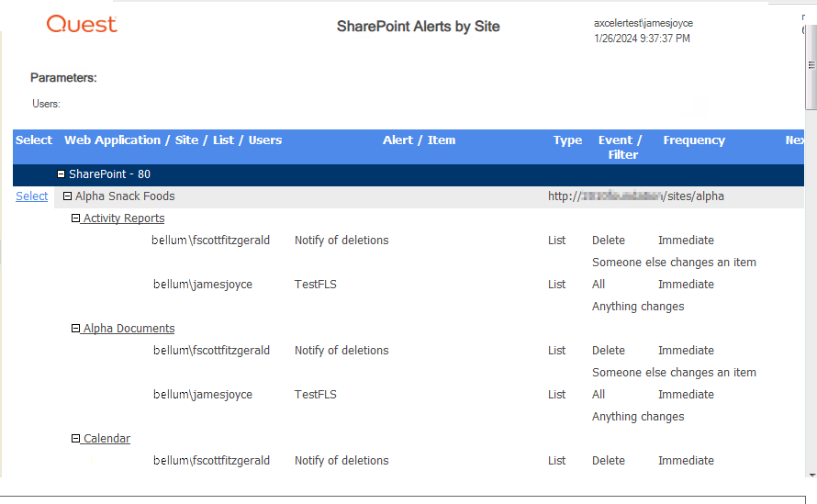
Task: Click the Quest logo
Action: pyautogui.click(x=82, y=25)
